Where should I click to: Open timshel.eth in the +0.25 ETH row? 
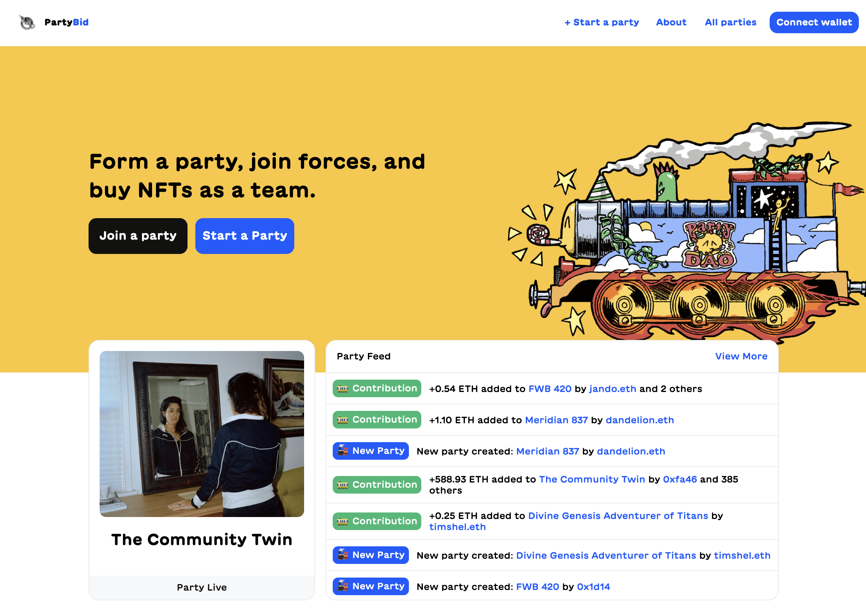[457, 527]
